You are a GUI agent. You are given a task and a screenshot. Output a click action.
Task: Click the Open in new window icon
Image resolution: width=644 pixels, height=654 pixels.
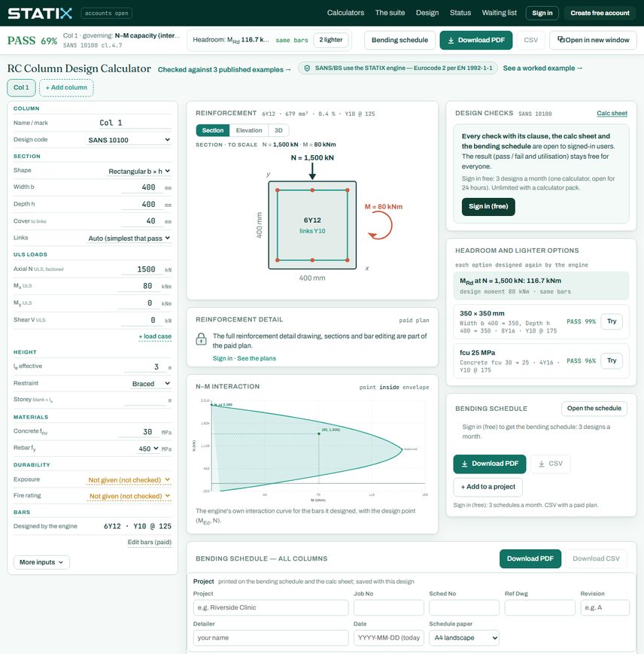pyautogui.click(x=561, y=40)
